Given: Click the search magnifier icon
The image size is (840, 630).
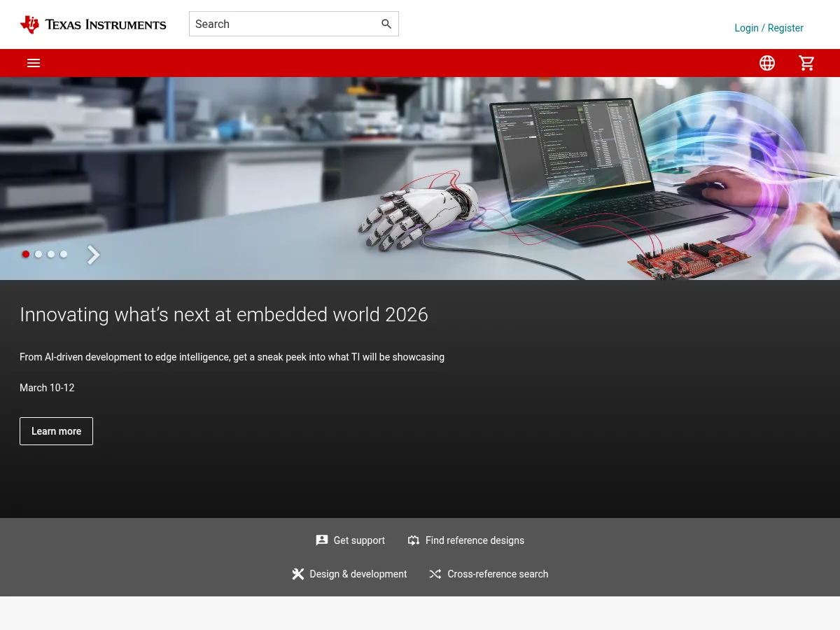Looking at the screenshot, I should [386, 24].
